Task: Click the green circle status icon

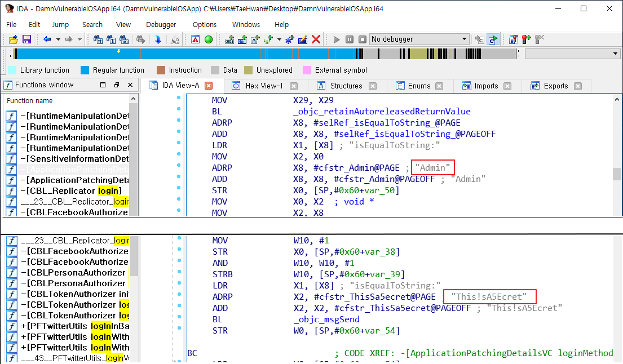Action: (208, 39)
